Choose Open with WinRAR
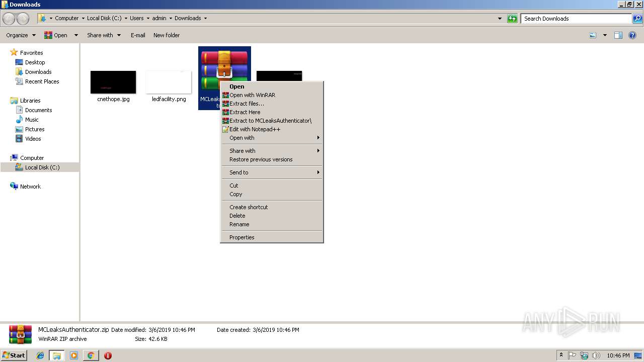644x362 pixels. point(272,95)
